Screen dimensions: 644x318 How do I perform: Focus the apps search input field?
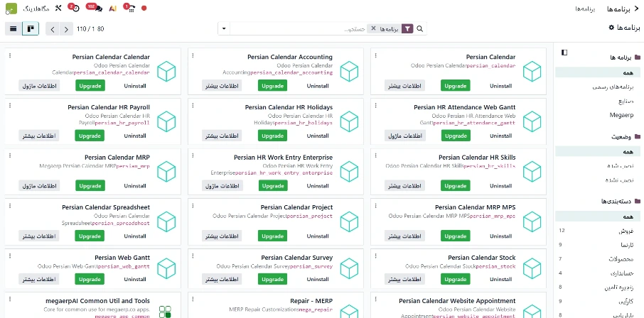coord(299,28)
